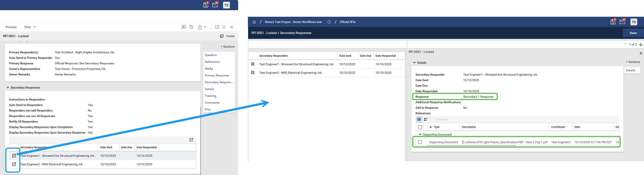Image resolution: width=644 pixels, height=175 pixels.
Task: Check the select-all references header checkbox
Action: pyautogui.click(x=420, y=127)
